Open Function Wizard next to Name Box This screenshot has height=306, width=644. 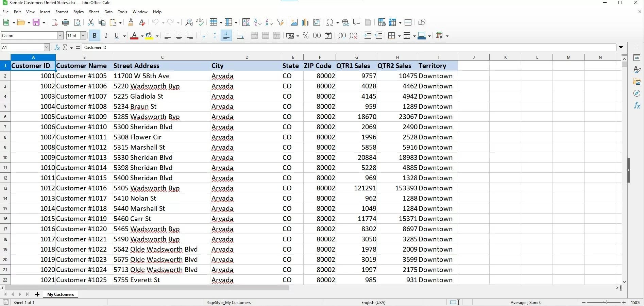click(57, 48)
